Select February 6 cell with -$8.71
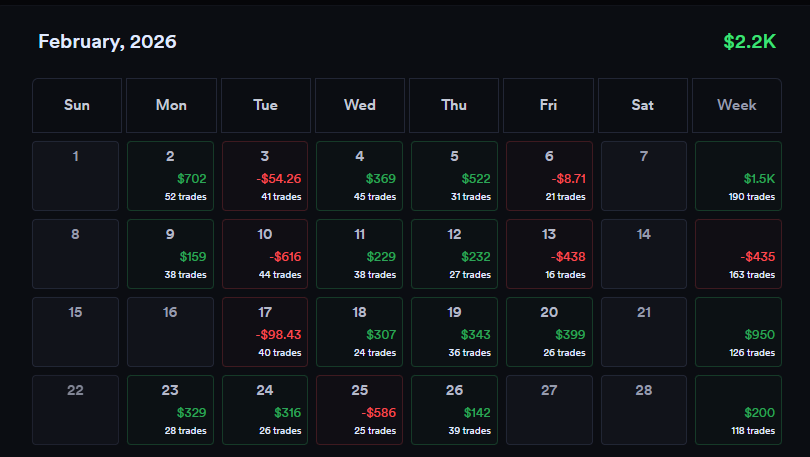This screenshot has width=810, height=457. [549, 176]
